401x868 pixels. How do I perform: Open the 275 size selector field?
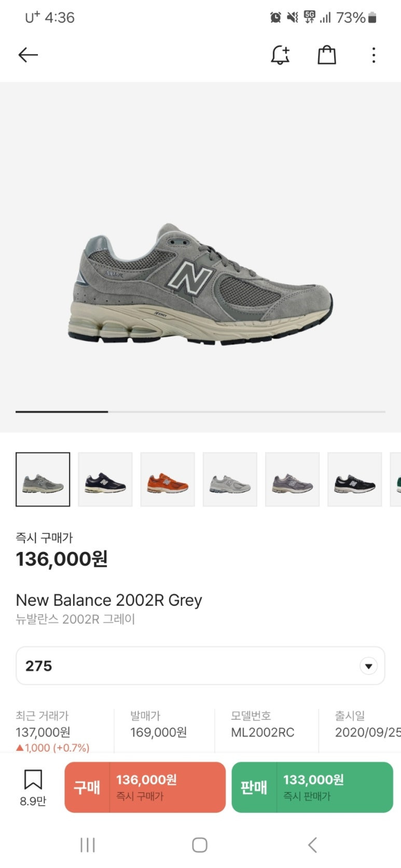point(200,666)
